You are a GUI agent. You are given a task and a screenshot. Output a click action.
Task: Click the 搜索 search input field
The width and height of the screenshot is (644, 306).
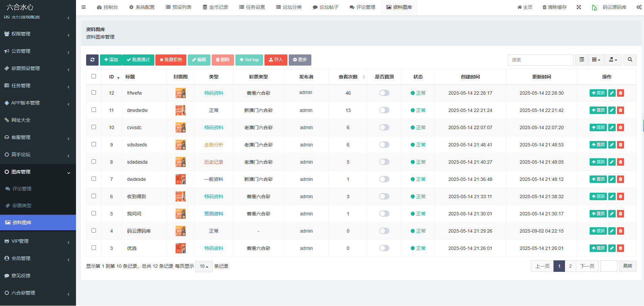540,60
